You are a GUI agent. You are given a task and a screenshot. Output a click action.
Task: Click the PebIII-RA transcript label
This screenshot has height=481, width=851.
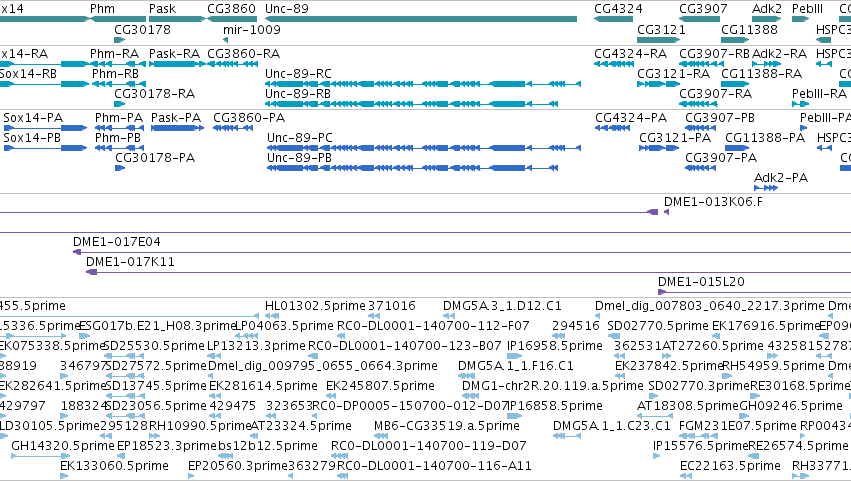(x=819, y=93)
